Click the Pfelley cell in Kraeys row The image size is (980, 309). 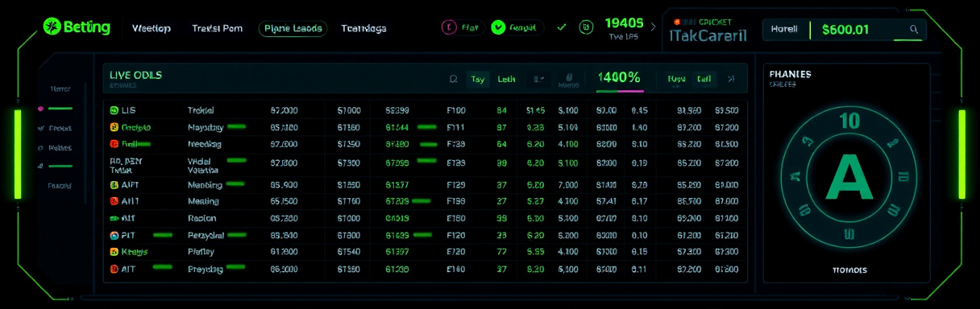[201, 252]
